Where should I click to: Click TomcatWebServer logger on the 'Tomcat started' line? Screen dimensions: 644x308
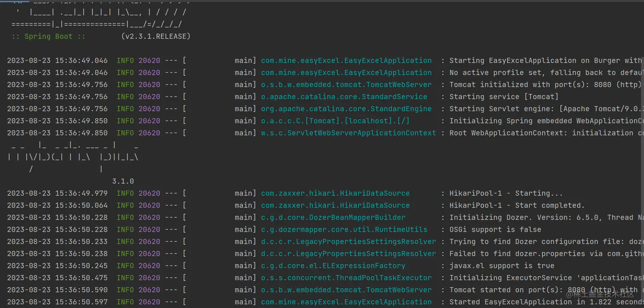click(346, 290)
